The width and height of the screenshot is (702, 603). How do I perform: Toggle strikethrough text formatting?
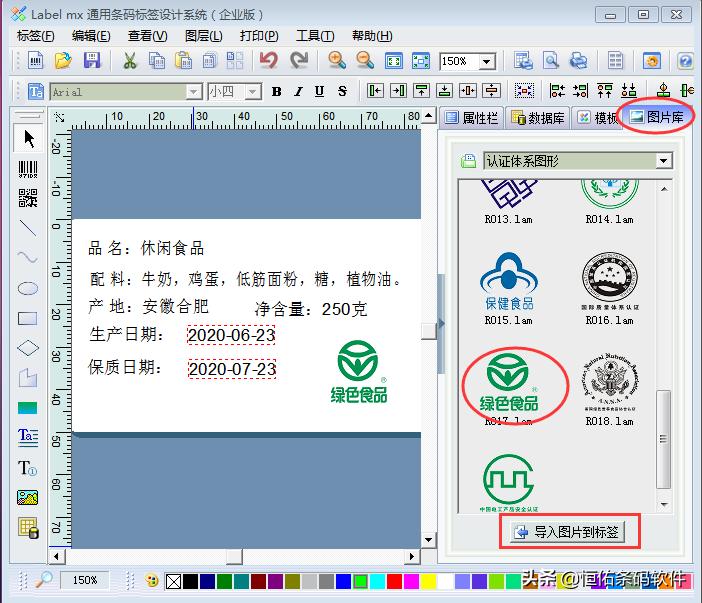coord(342,92)
